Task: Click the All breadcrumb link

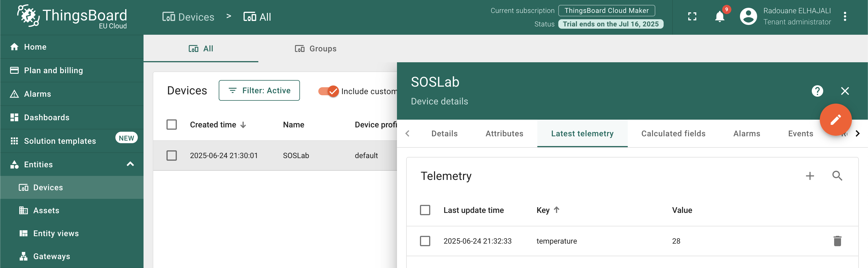Action: click(257, 17)
